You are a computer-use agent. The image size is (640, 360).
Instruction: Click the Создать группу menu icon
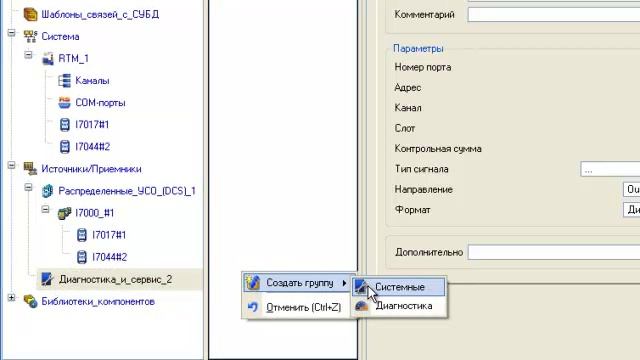[253, 282]
